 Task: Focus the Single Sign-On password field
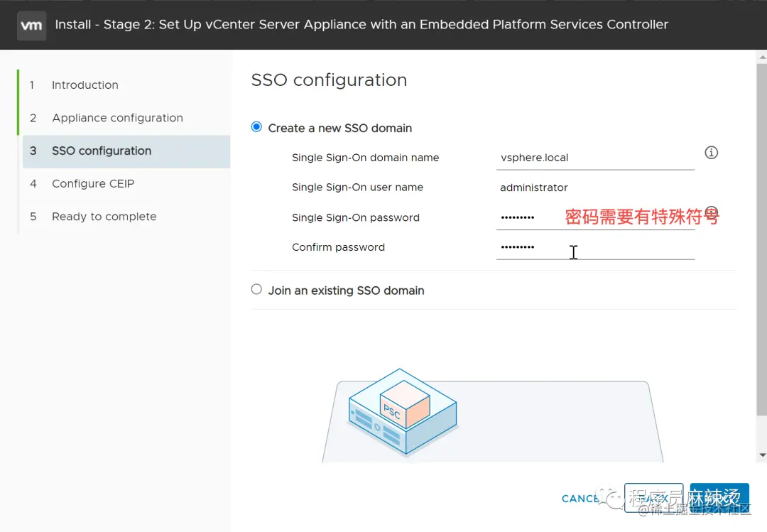click(595, 218)
